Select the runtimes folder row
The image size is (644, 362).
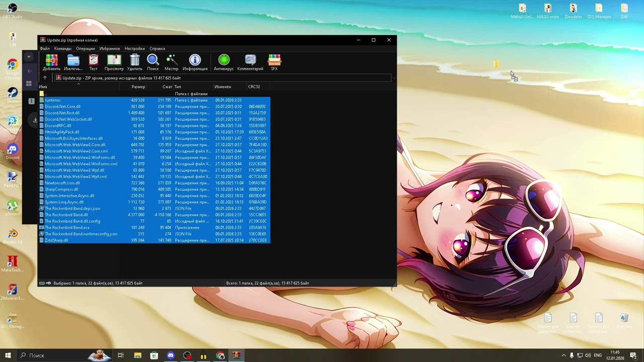(154, 100)
